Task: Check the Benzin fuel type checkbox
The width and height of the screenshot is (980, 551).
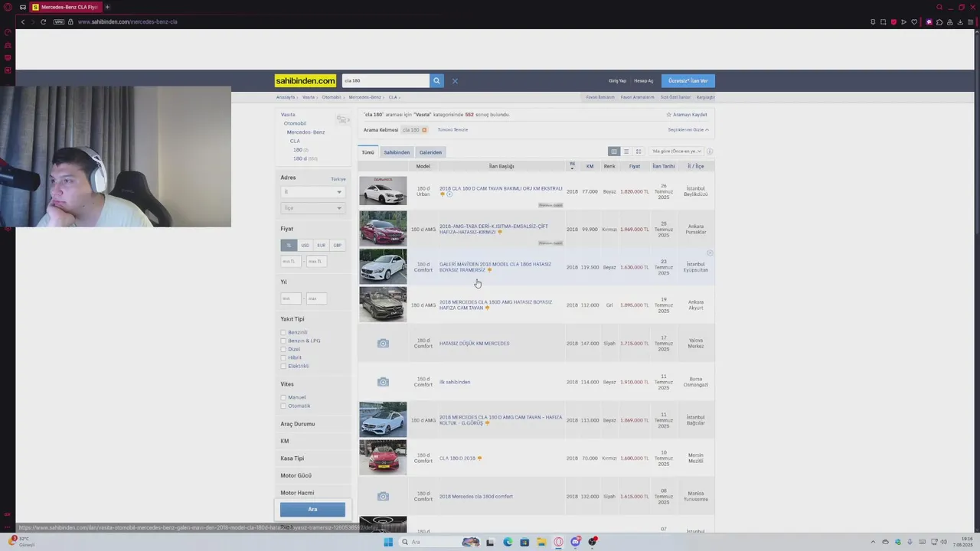Action: [x=283, y=333]
